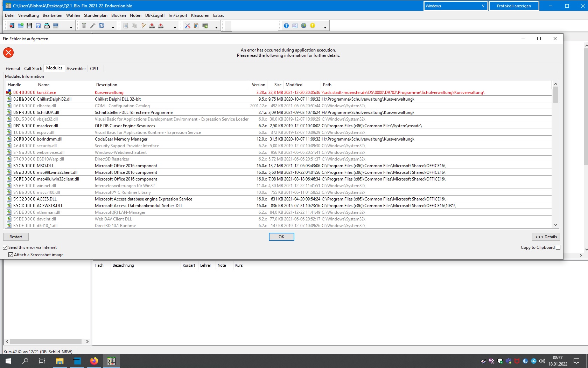588x368 pixels.
Task: Switch to the Assembler tab
Action: pyautogui.click(x=76, y=69)
